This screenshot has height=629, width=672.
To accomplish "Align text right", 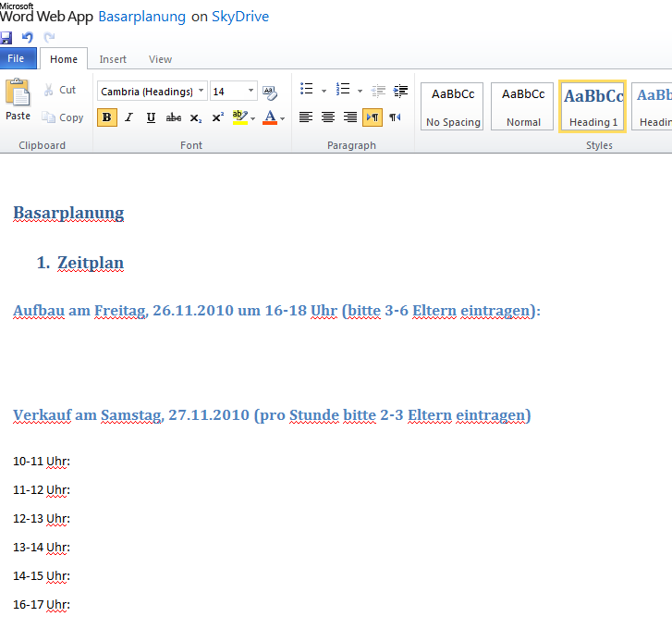I will tap(350, 117).
